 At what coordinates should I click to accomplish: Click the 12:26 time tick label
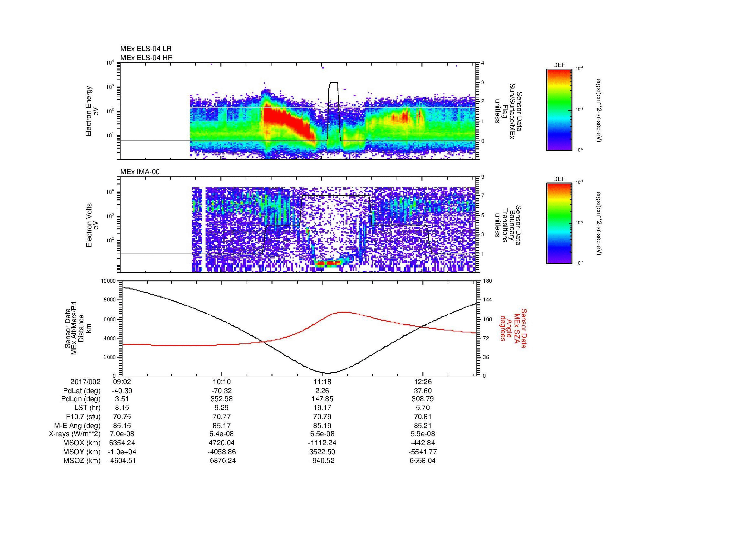[x=423, y=382]
